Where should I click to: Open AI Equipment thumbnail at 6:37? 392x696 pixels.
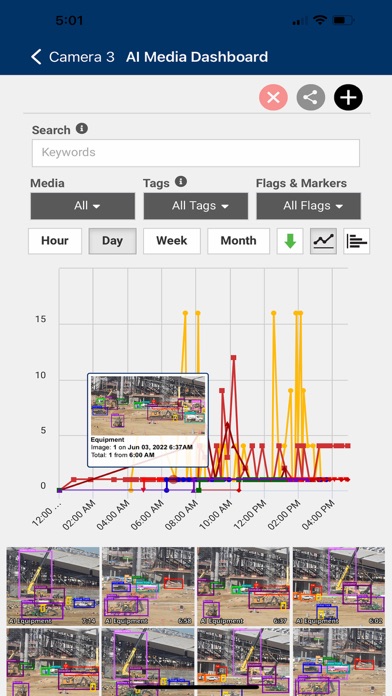point(243,586)
